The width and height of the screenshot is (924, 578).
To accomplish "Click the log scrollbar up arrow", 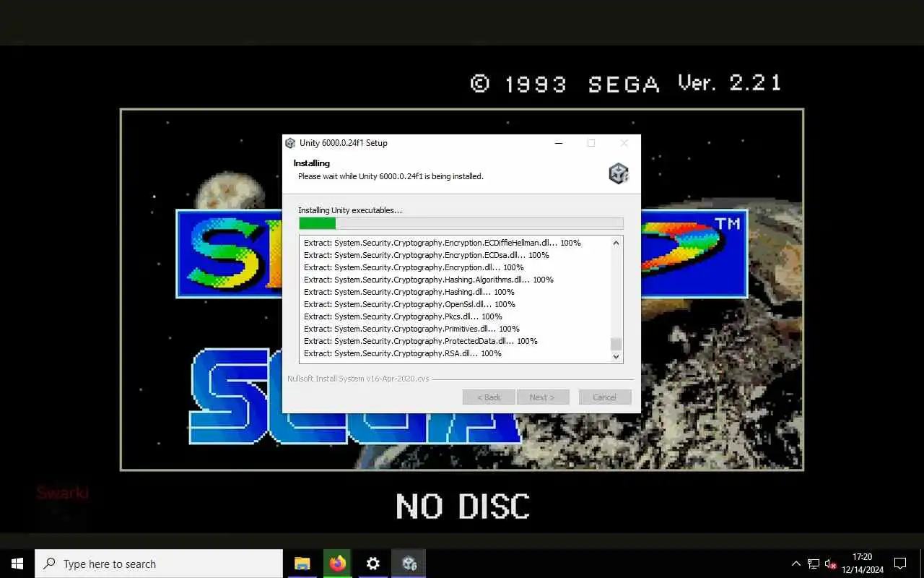I will (616, 243).
